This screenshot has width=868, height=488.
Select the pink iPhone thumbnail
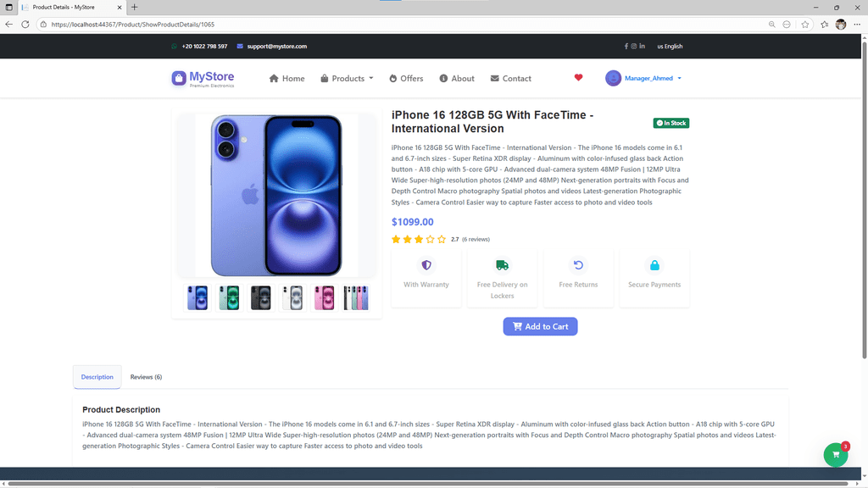pos(324,297)
